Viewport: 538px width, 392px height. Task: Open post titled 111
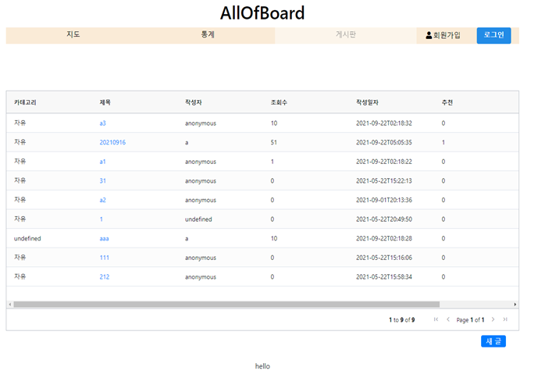[105, 258]
